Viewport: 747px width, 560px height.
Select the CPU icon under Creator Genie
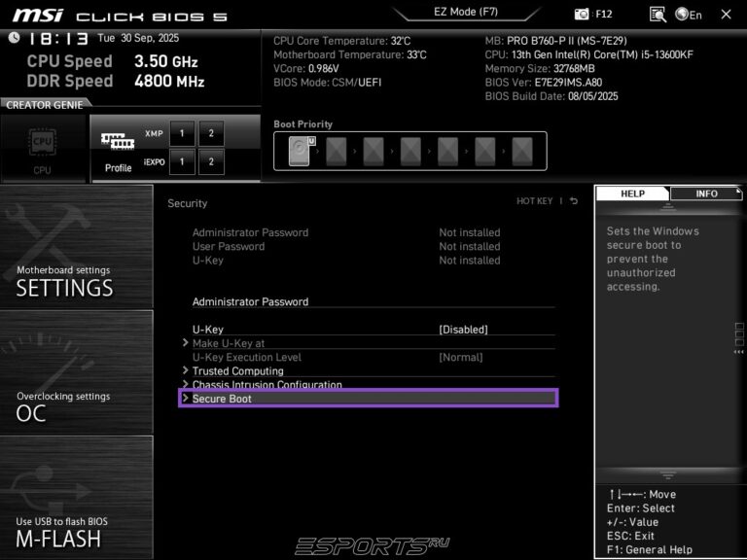(x=43, y=148)
